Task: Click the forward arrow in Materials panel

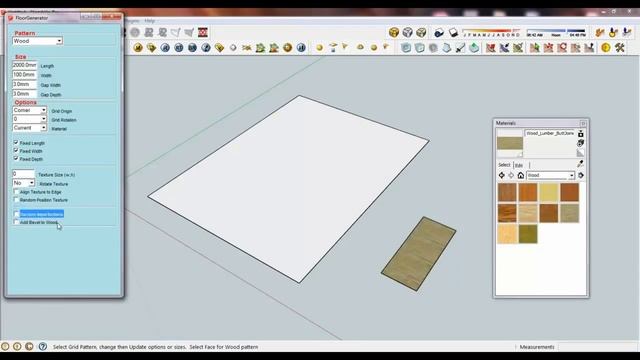Action: point(511,176)
